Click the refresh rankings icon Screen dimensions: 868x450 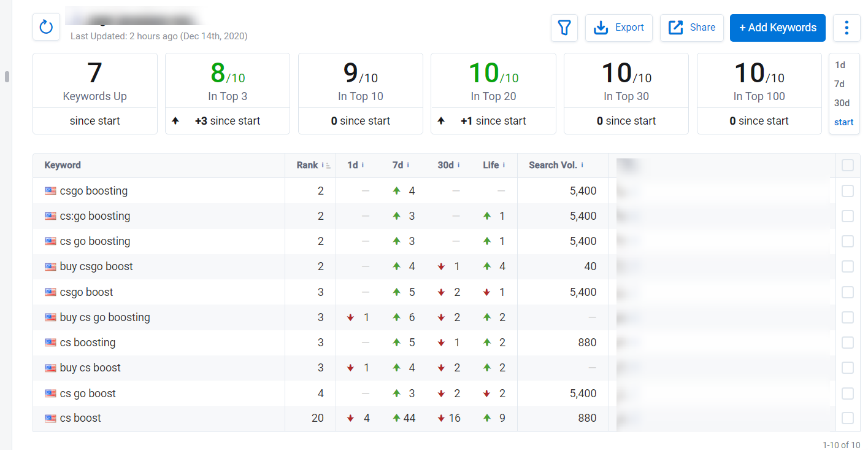(46, 27)
